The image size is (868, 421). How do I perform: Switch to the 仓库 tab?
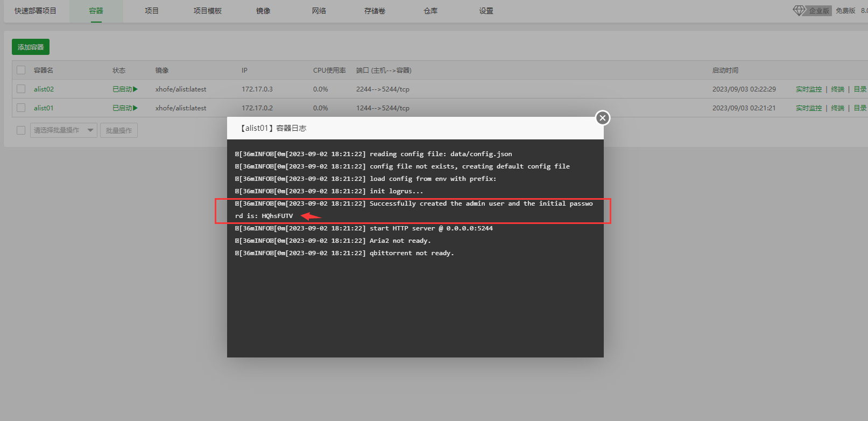pos(431,11)
